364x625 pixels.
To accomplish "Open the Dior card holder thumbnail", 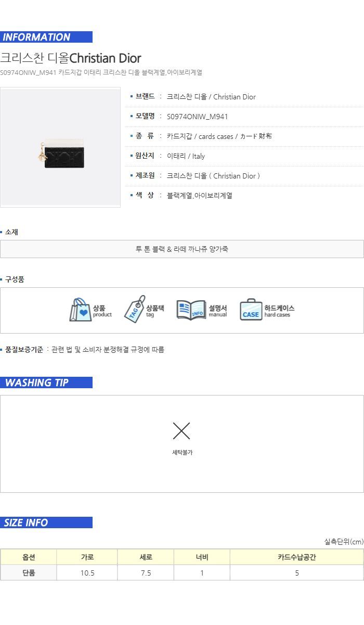I will point(60,147).
